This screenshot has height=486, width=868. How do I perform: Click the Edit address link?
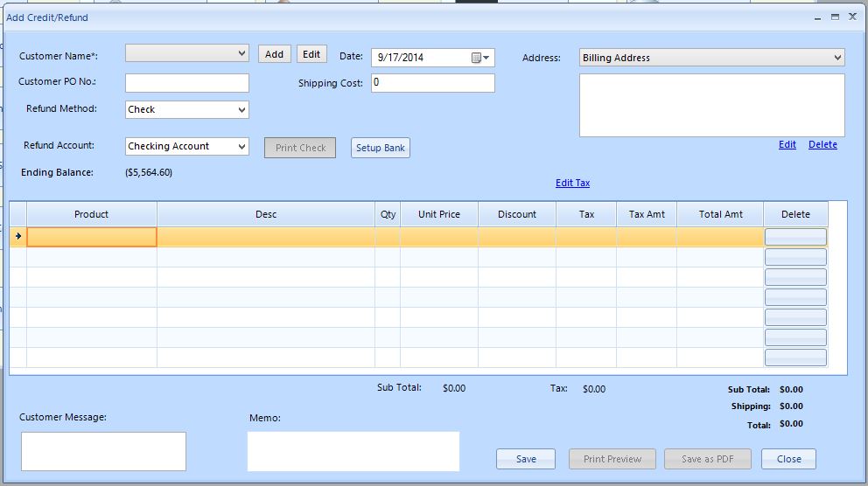pos(787,144)
